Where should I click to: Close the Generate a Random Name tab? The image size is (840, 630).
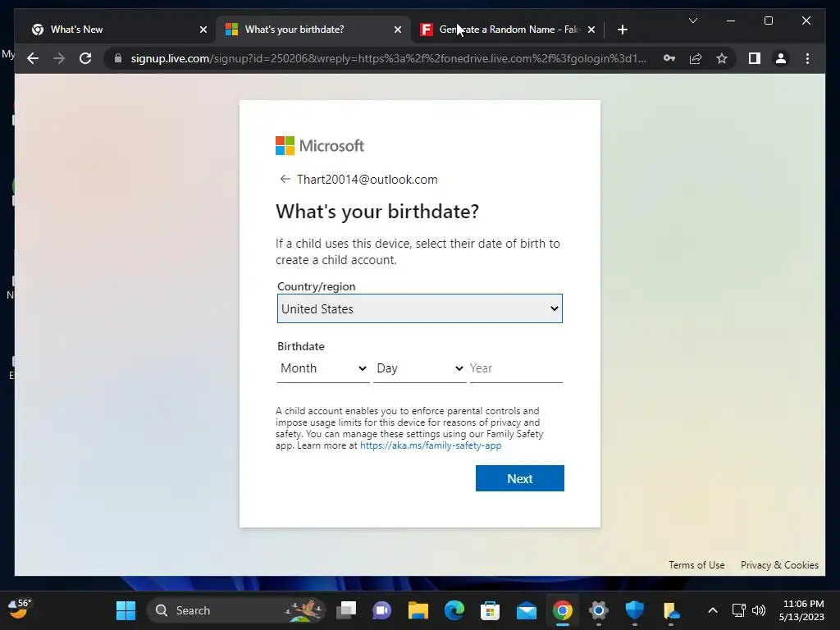tap(591, 30)
